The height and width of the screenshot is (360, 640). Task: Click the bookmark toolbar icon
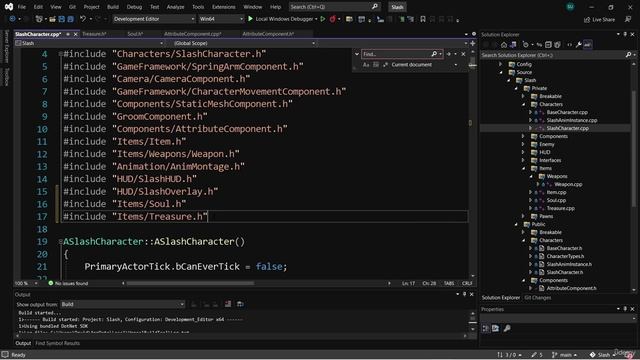pos(423,19)
